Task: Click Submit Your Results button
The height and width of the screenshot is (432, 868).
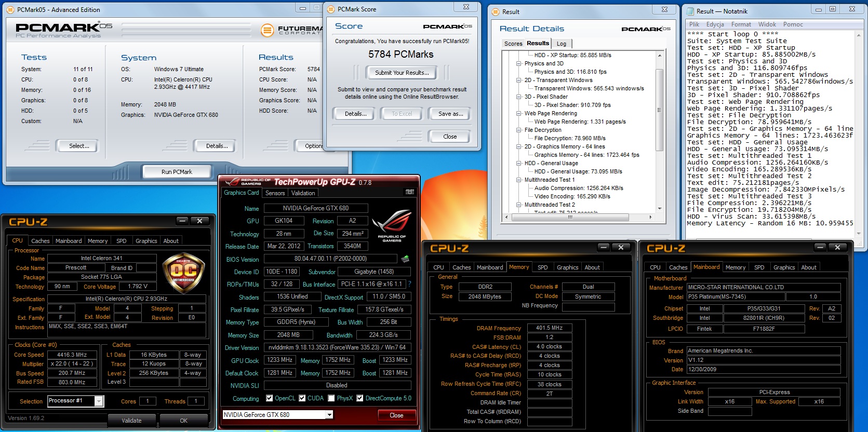Action: (x=402, y=73)
